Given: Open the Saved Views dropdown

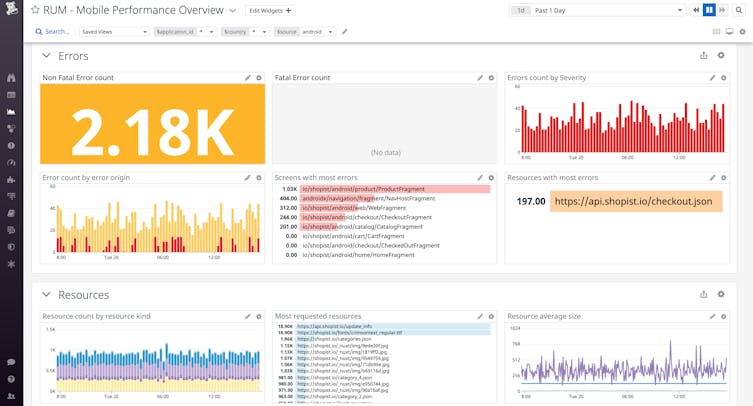Looking at the screenshot, I should click(114, 32).
